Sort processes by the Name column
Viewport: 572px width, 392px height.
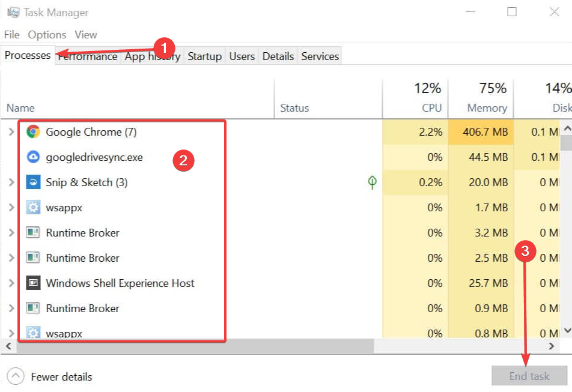click(x=137, y=98)
